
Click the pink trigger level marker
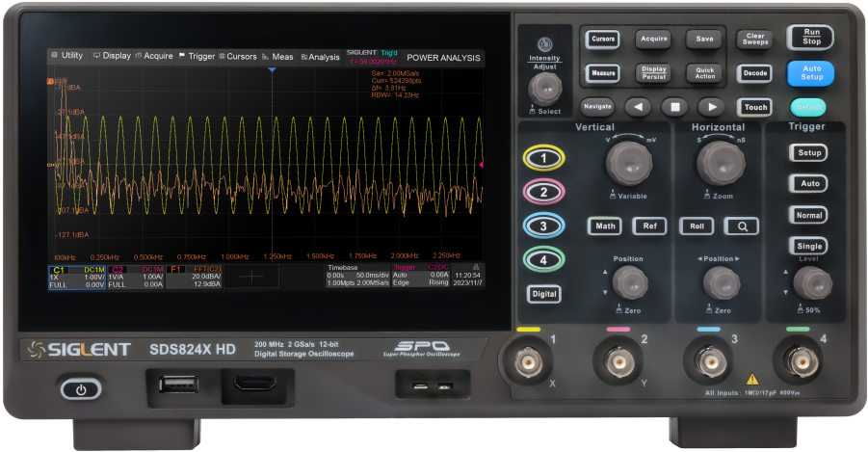click(481, 165)
